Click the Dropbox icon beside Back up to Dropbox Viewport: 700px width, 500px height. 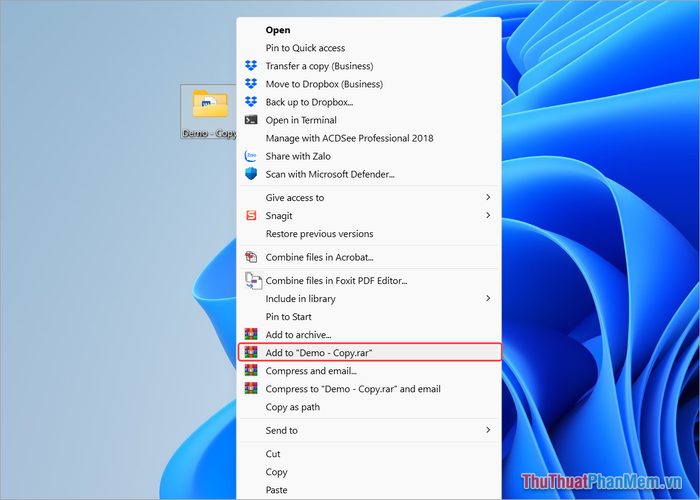pos(251,102)
